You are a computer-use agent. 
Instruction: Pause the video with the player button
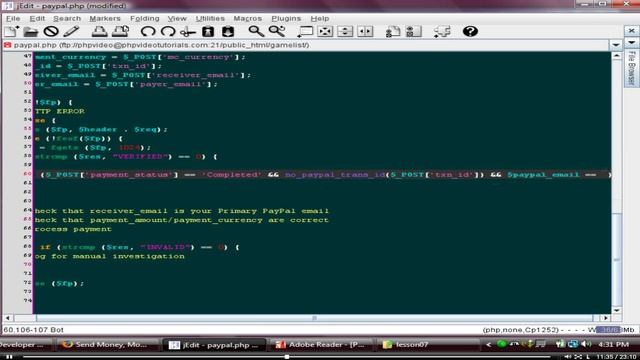click(9, 357)
